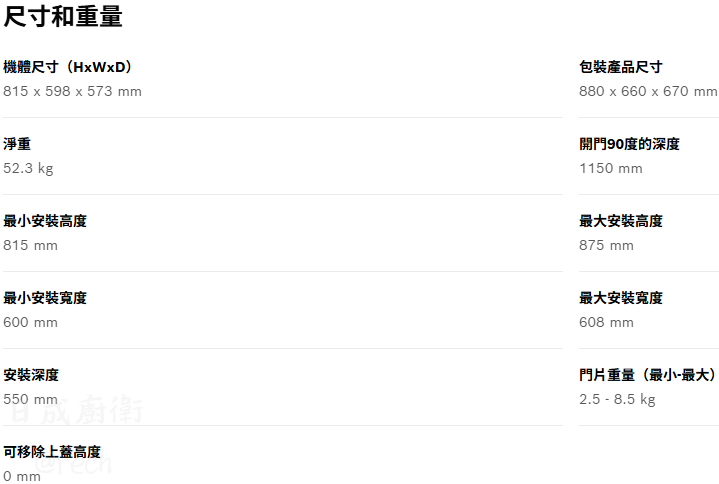Select the 開門90度的深度 label
This screenshot has width=719, height=484.
point(629,144)
